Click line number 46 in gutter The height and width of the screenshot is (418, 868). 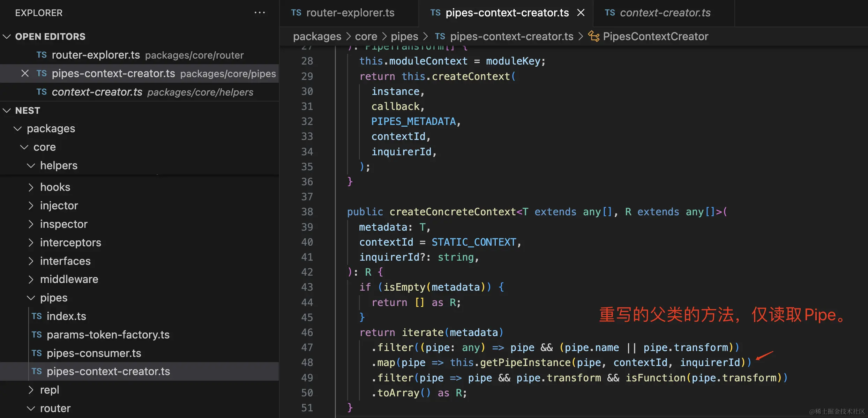pos(307,333)
